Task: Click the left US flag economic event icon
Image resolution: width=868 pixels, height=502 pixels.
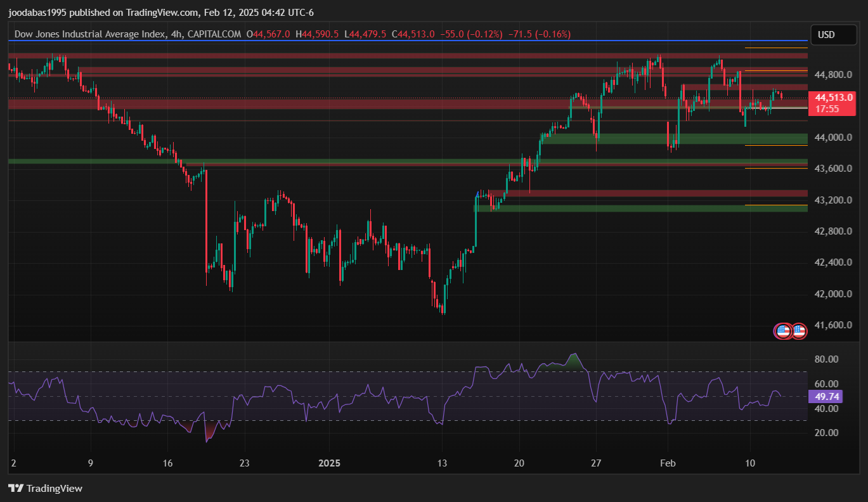Action: 783,331
